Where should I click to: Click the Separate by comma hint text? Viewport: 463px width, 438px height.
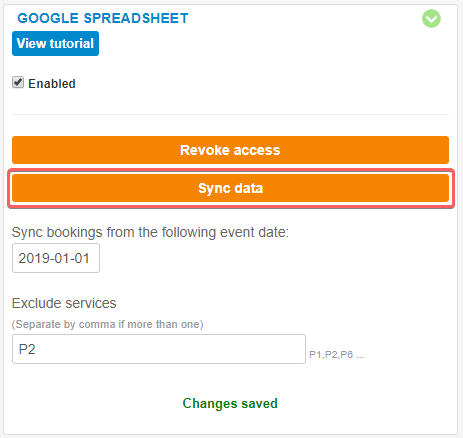tap(107, 324)
